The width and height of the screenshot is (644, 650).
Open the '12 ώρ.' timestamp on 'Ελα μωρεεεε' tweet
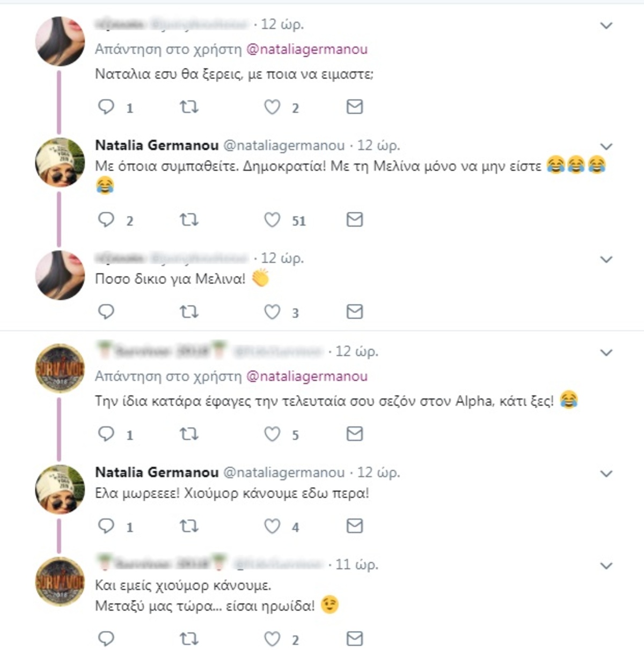pyautogui.click(x=378, y=472)
